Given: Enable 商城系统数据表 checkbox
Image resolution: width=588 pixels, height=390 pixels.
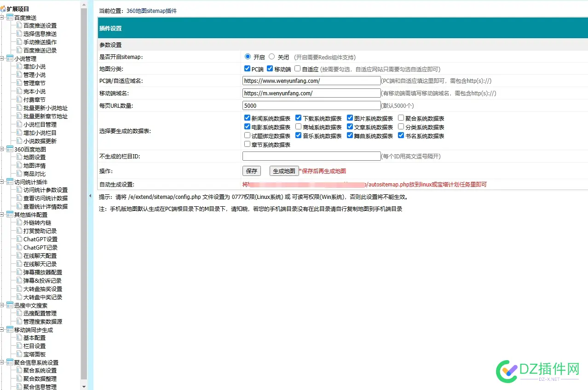Looking at the screenshot, I should click(299, 127).
